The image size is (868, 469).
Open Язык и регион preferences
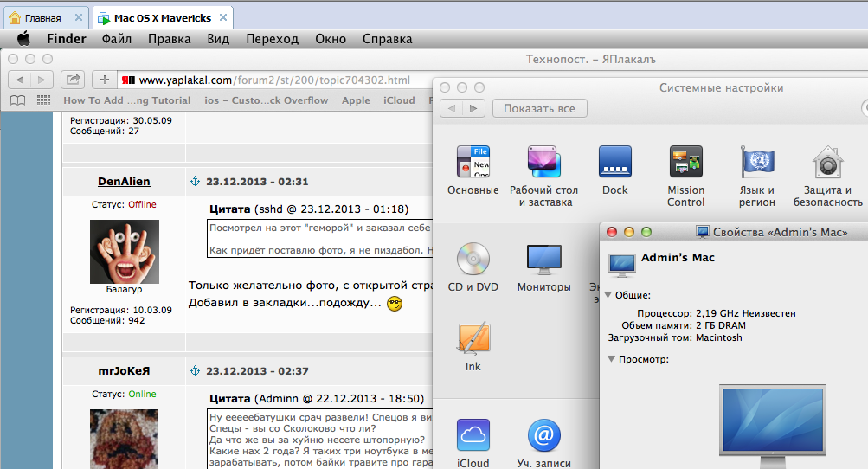pyautogui.click(x=756, y=176)
